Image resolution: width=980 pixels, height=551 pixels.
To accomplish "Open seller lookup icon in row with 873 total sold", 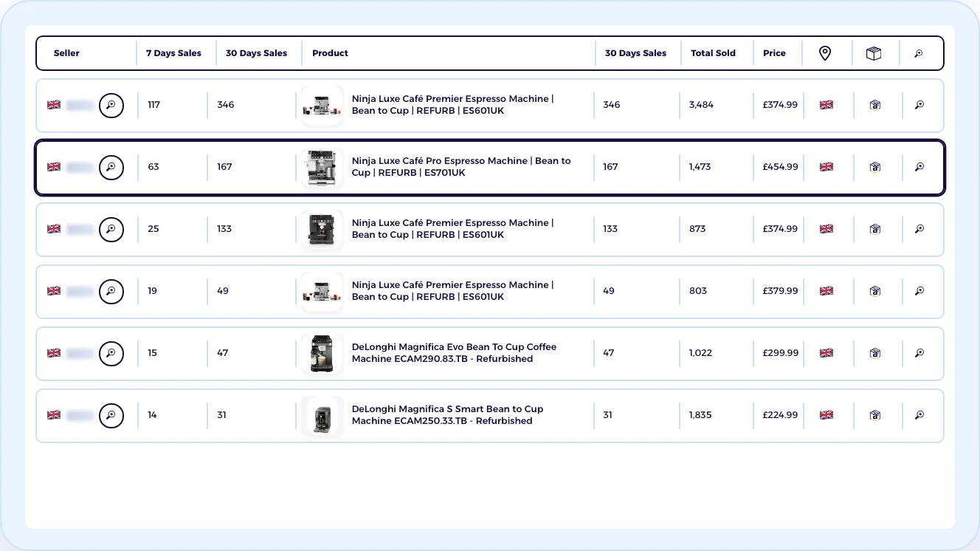I will [x=111, y=229].
